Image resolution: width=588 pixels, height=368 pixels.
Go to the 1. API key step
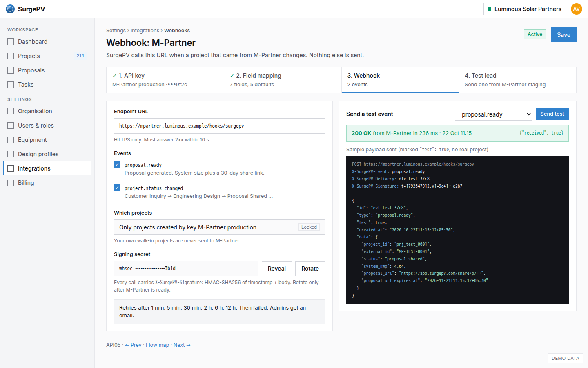165,80
